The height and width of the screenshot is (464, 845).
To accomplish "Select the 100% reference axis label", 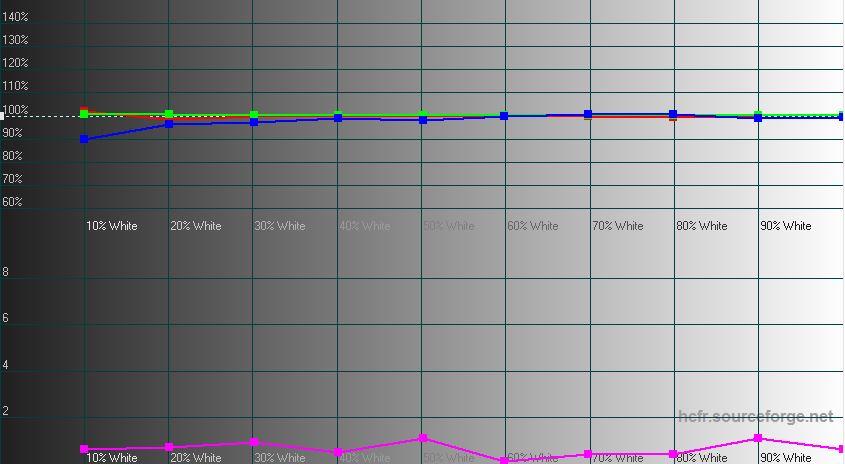I will [16, 110].
